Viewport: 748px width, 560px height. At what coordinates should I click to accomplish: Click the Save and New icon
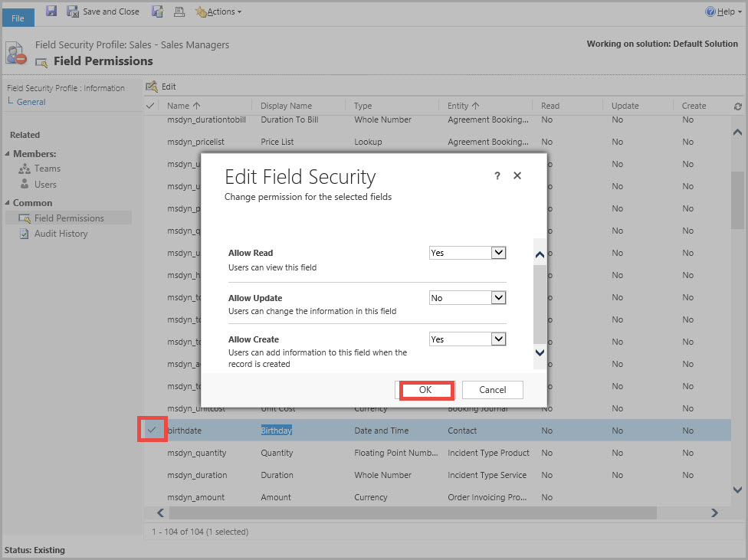(x=157, y=11)
